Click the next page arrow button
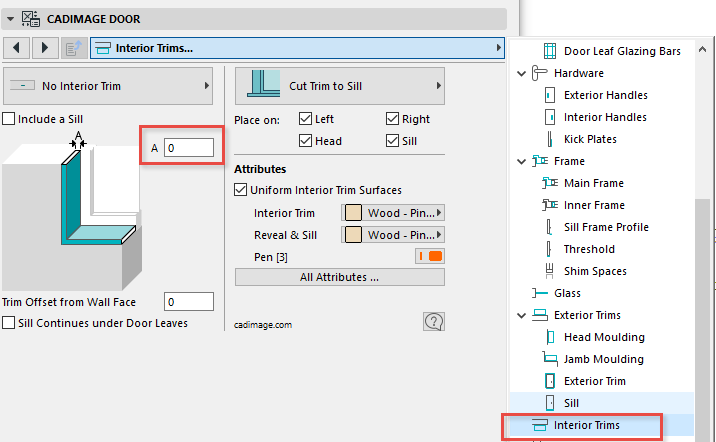Viewport: 716px width, 442px height. (x=45, y=47)
